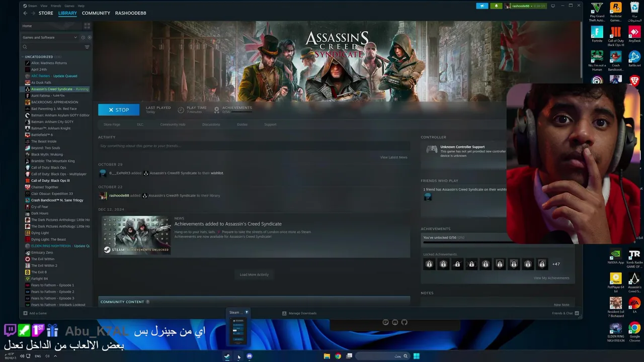644x362 pixels.
Task: Filter ready-to-play games icon
Action: [90, 37]
